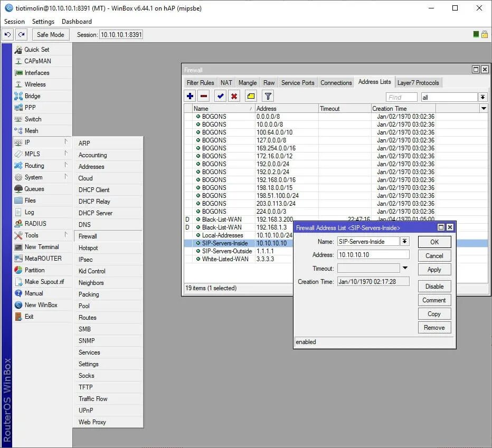492x448 pixels.
Task: Open Queues from the sidebar
Action: point(42,189)
